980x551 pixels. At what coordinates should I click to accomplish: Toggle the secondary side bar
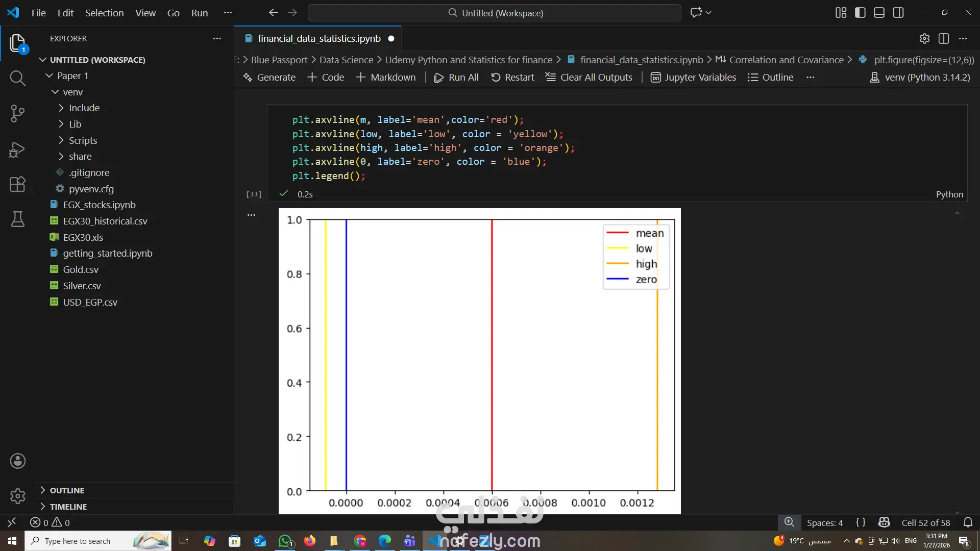898,13
